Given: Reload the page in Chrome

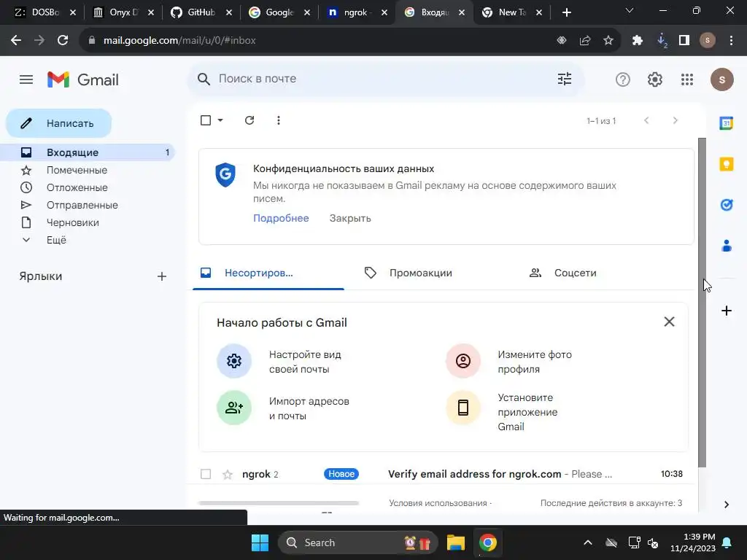Looking at the screenshot, I should tap(63, 41).
